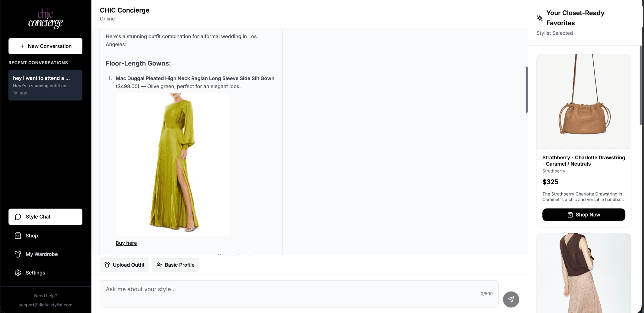Click the bag icon on Shop Now
The image size is (644, 313).
tap(570, 215)
